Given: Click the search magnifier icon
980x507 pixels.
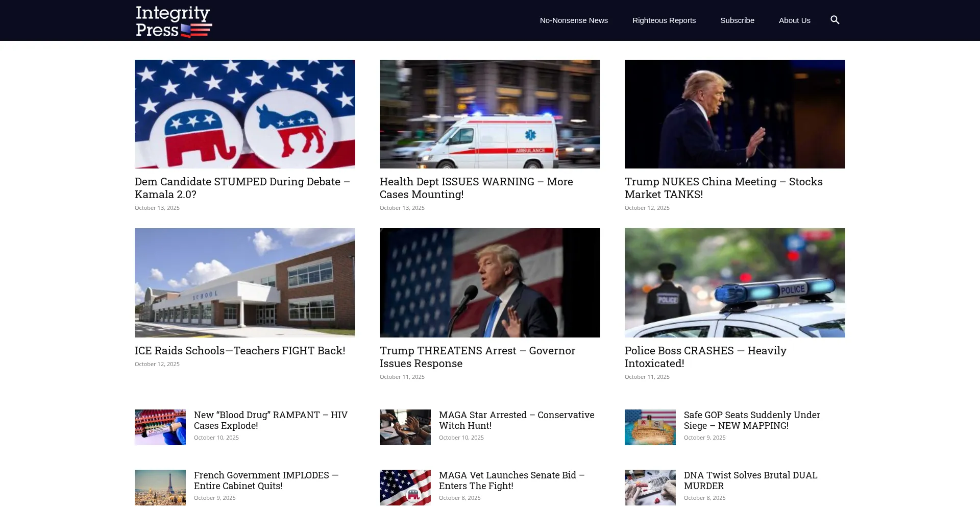Looking at the screenshot, I should click(835, 20).
